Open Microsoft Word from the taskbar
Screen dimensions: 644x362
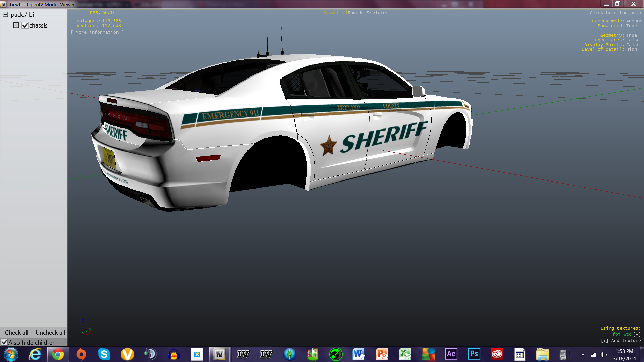358,354
